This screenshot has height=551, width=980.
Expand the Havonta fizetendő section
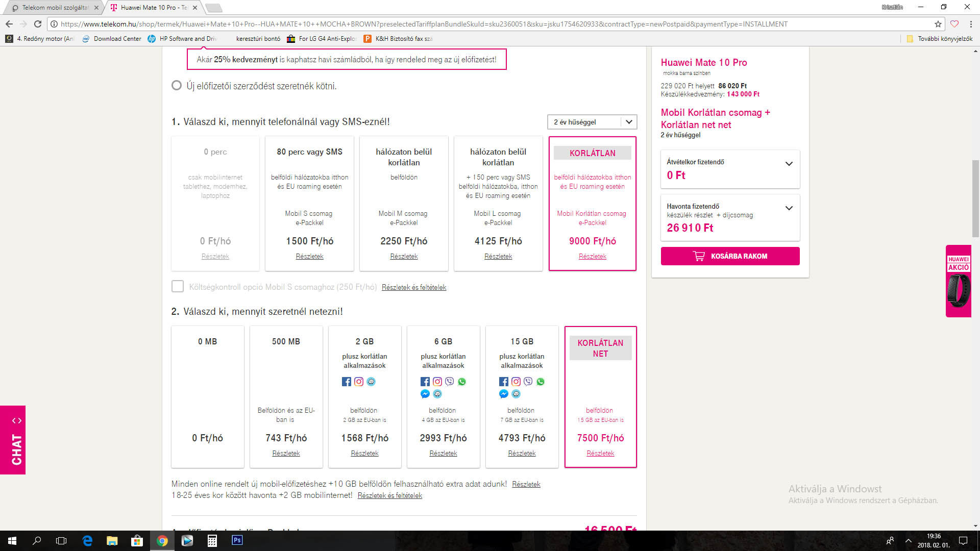(x=789, y=208)
